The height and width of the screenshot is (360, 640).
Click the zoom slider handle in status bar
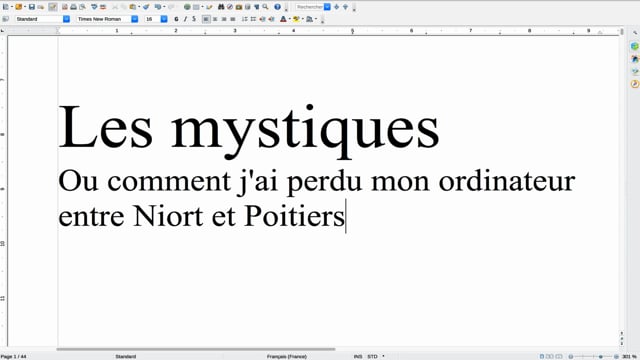600,356
